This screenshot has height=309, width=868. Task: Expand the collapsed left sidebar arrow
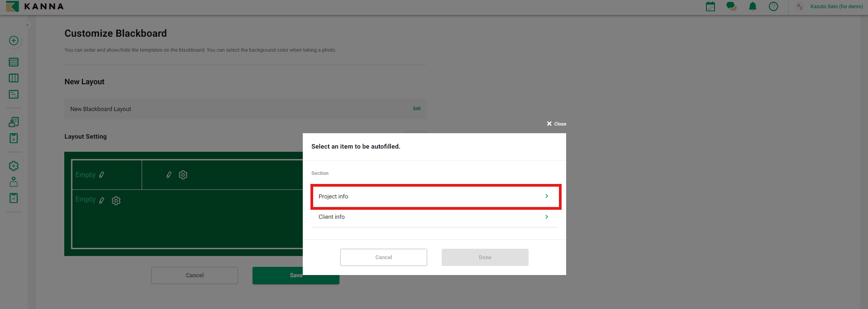28,25
